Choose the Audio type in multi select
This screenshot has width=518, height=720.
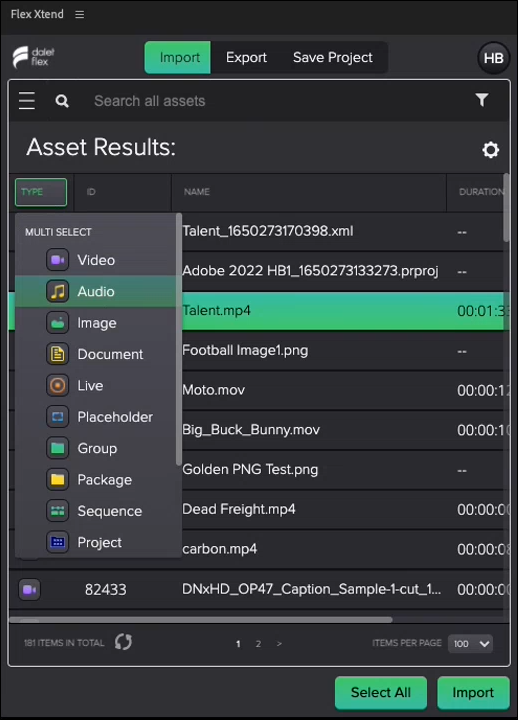point(96,291)
